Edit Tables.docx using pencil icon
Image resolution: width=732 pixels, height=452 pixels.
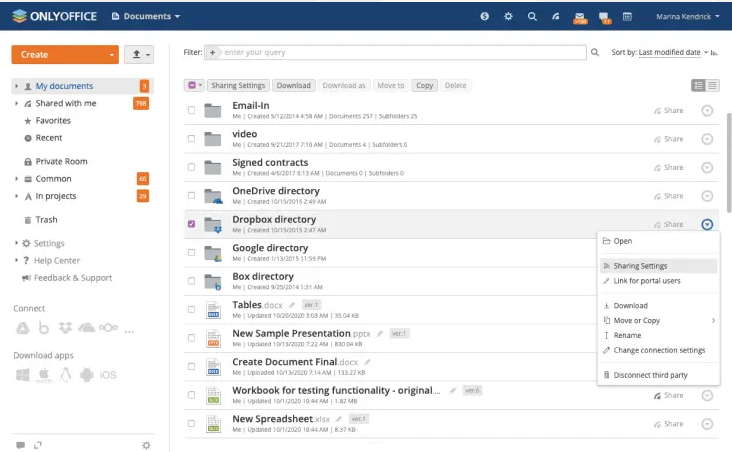click(x=292, y=305)
